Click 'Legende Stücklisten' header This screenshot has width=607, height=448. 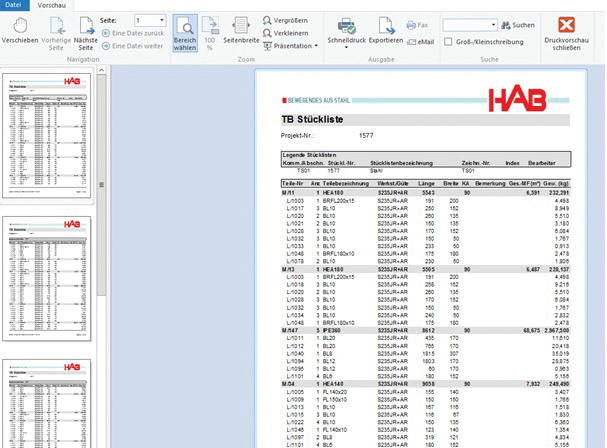[309, 155]
